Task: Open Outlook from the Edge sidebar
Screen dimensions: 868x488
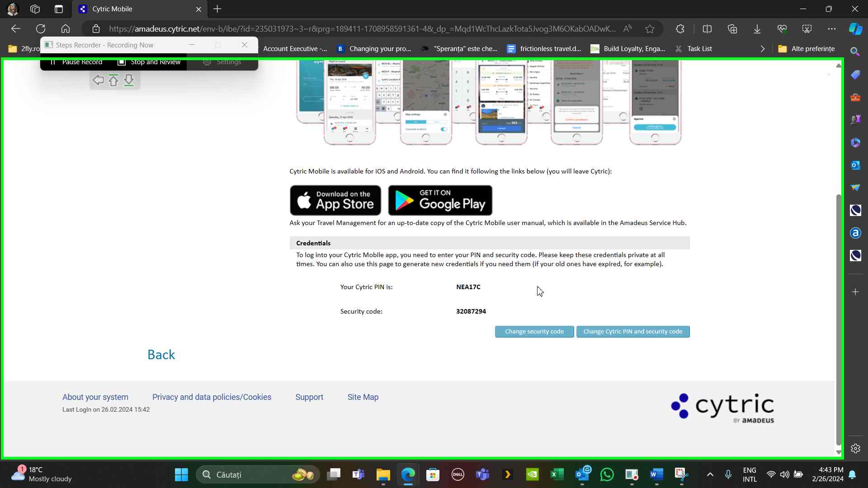Action: coord(855,165)
